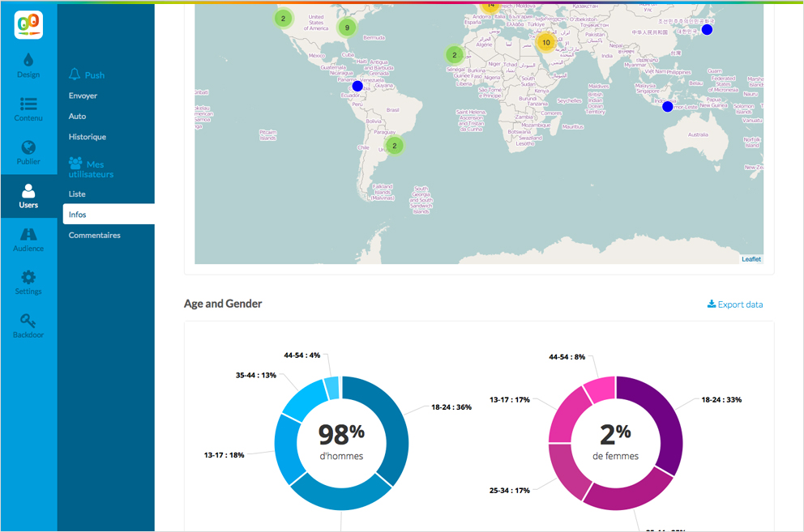
Task: Open the Commentaires menu item
Action: pos(94,236)
